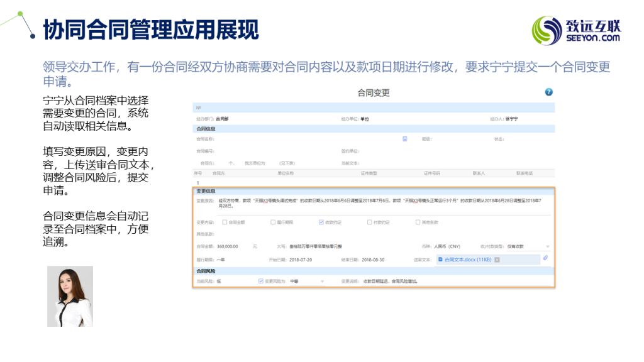Screen dimensions: 644x362
Task: Uncheck the 收款约定 checkbox
Action: coord(321,222)
